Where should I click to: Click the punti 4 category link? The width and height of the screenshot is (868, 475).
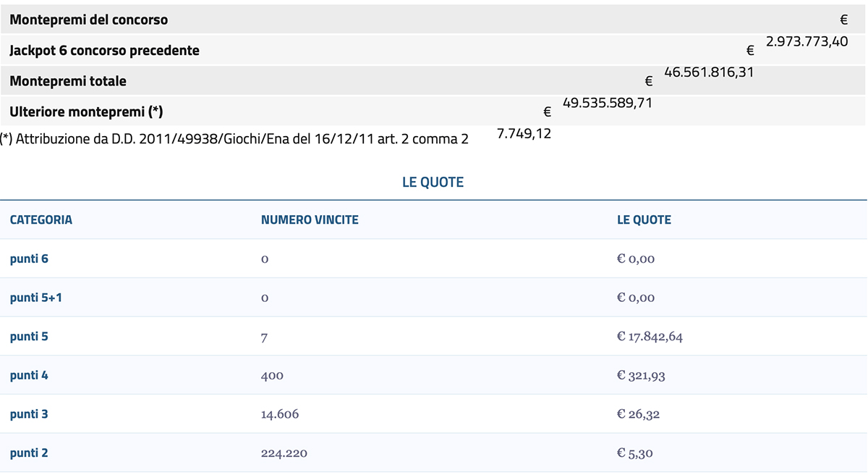[x=29, y=376]
